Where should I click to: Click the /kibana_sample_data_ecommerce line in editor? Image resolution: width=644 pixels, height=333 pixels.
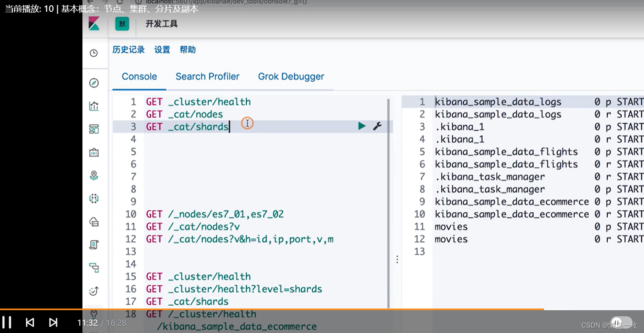click(x=237, y=326)
